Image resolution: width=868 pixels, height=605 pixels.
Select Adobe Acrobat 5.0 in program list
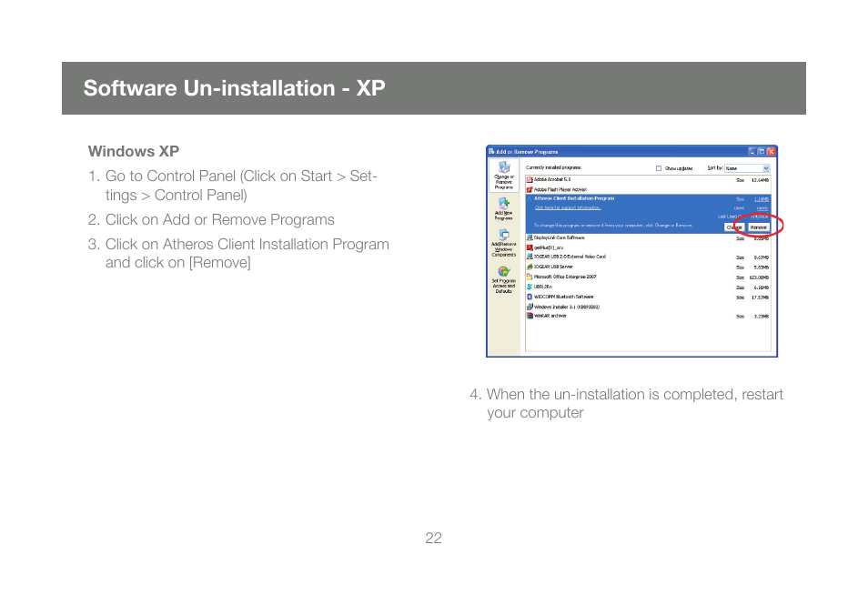pyautogui.click(x=648, y=180)
